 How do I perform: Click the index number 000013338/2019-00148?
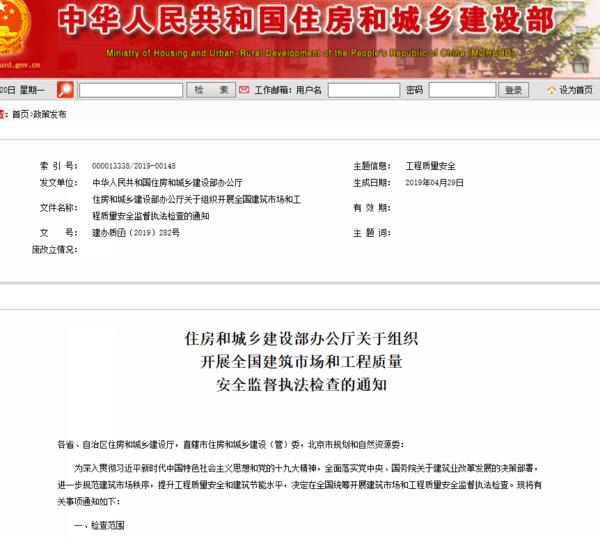[x=133, y=165]
